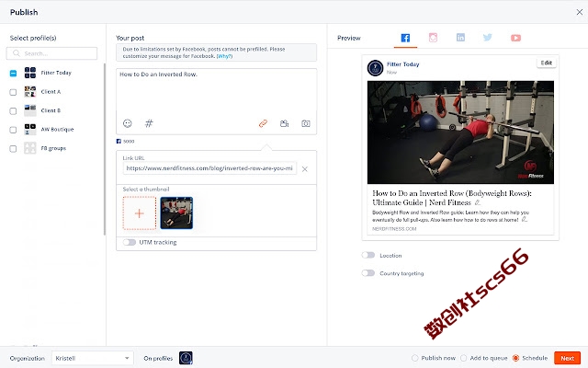Click the preview image of inverted row
The height and width of the screenshot is (368, 588).
click(460, 132)
